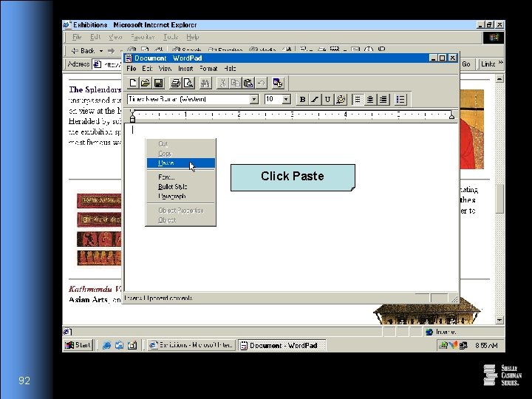Screen dimensions: 532x399
Task: Click the clock in the system tray
Action: [x=486, y=345]
